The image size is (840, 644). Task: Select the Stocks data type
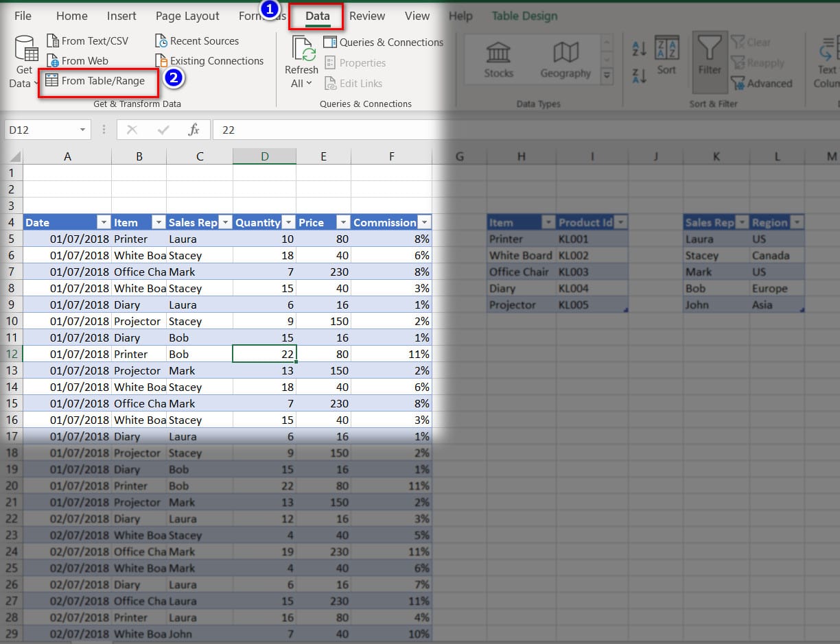[x=498, y=60]
